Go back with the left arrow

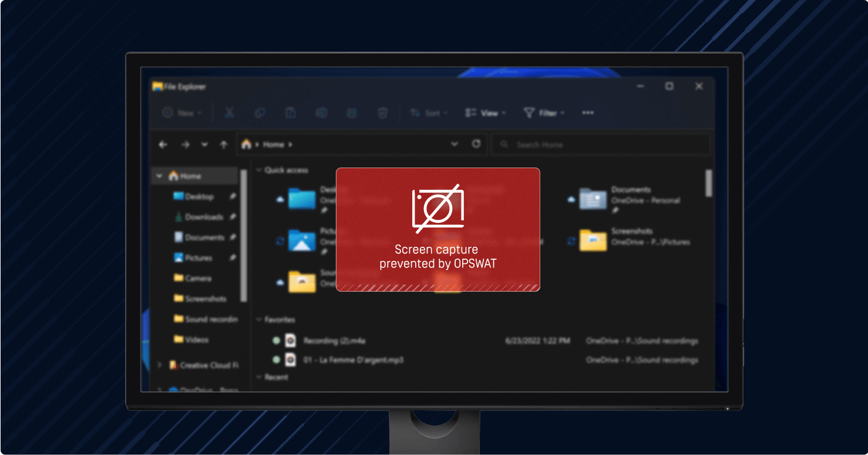[163, 145]
